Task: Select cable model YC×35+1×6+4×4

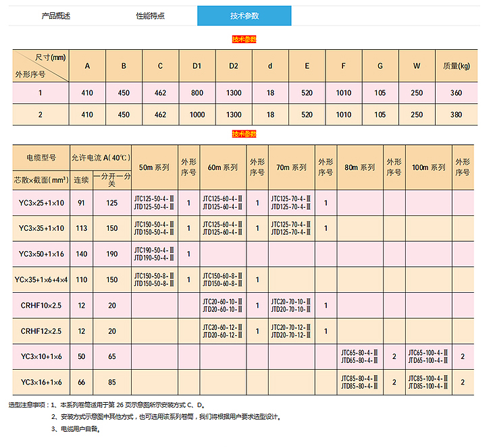Action: [41, 279]
